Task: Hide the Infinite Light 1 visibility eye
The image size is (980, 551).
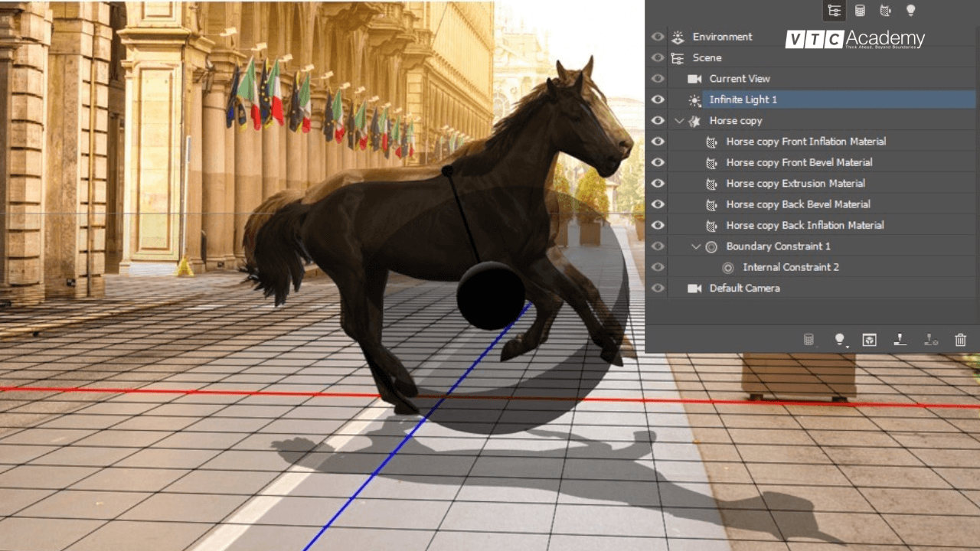Action: tap(658, 99)
